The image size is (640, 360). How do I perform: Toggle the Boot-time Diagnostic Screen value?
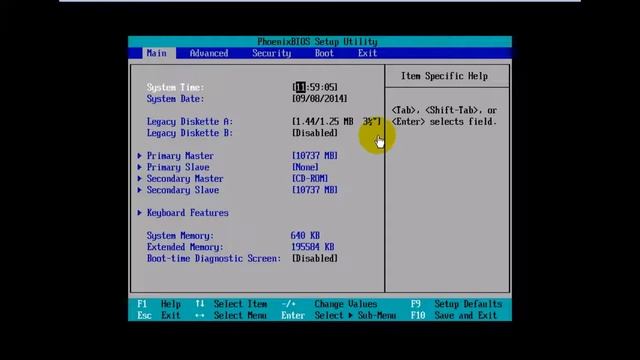(315, 258)
